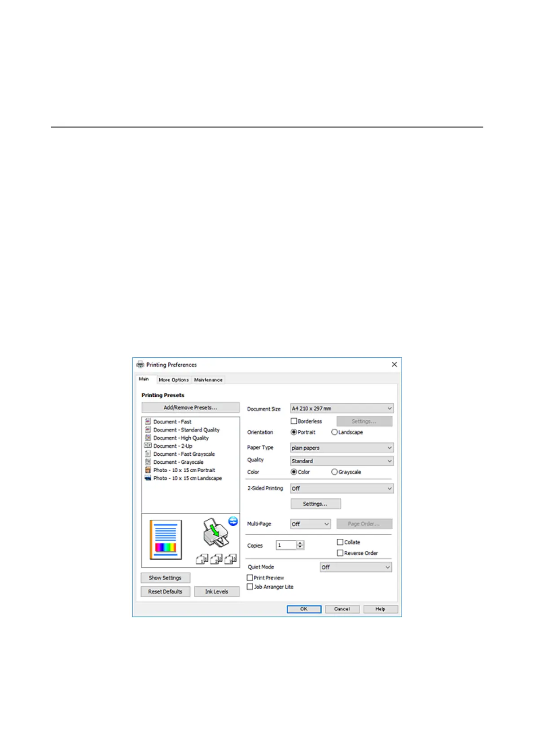This screenshot has height=756, width=534.
Task: Open the Document Size dropdown
Action: (341, 409)
